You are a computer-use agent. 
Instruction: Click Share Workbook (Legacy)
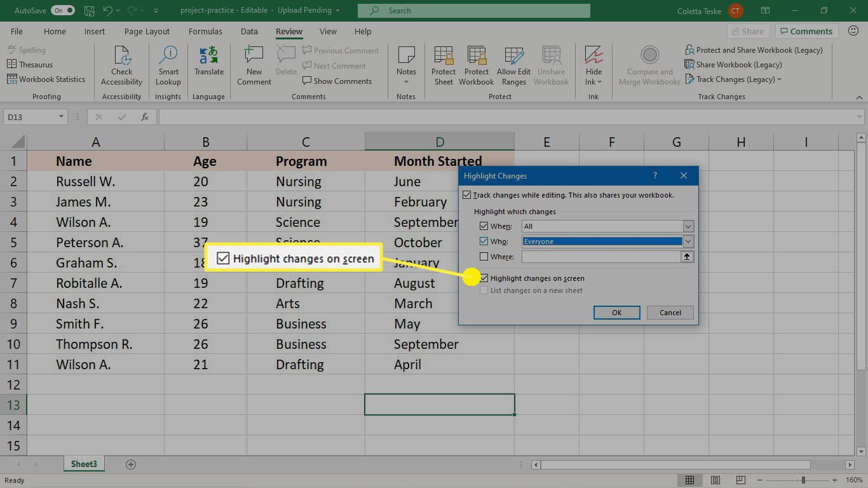[733, 65]
